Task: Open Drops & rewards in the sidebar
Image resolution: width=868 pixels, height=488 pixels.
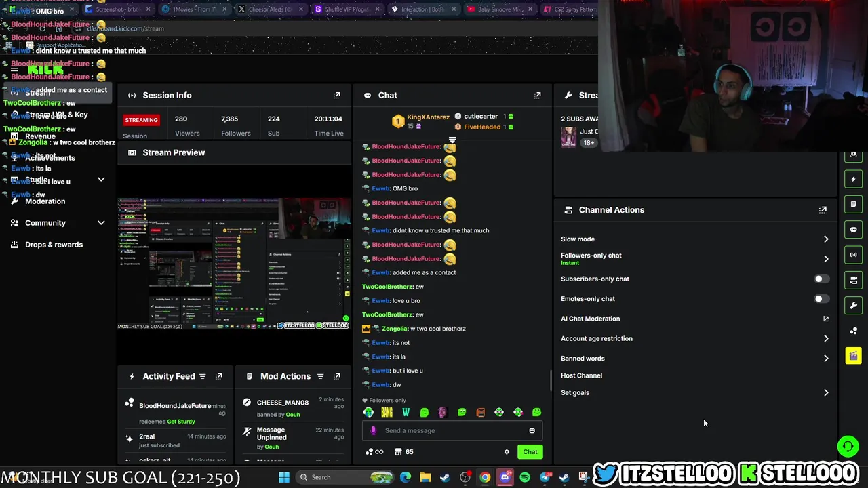Action: [x=54, y=245]
